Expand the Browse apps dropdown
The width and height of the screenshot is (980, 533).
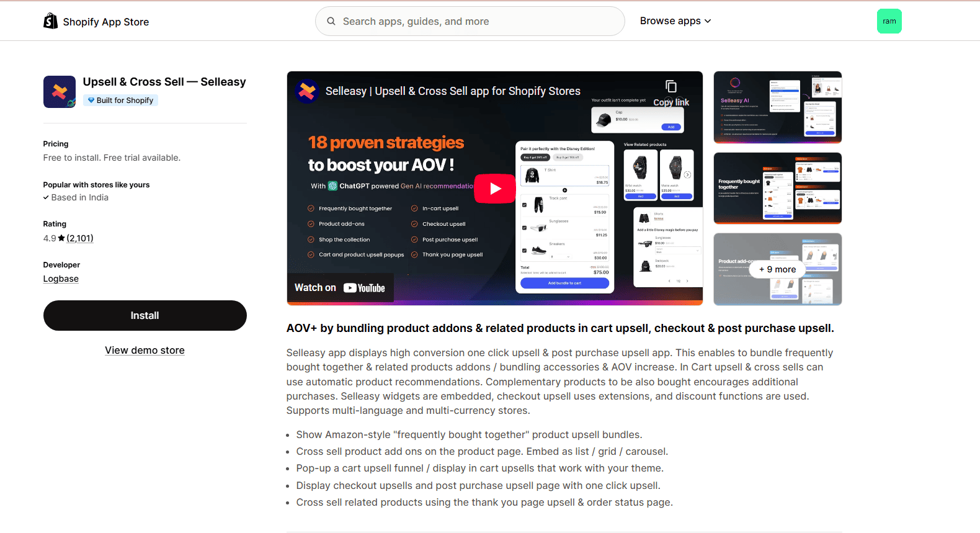tap(675, 21)
